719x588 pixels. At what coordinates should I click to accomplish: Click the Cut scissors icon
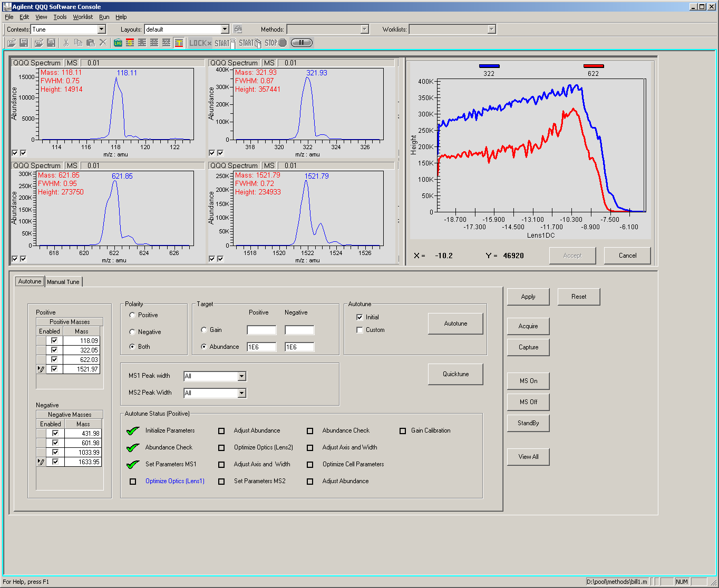point(66,43)
